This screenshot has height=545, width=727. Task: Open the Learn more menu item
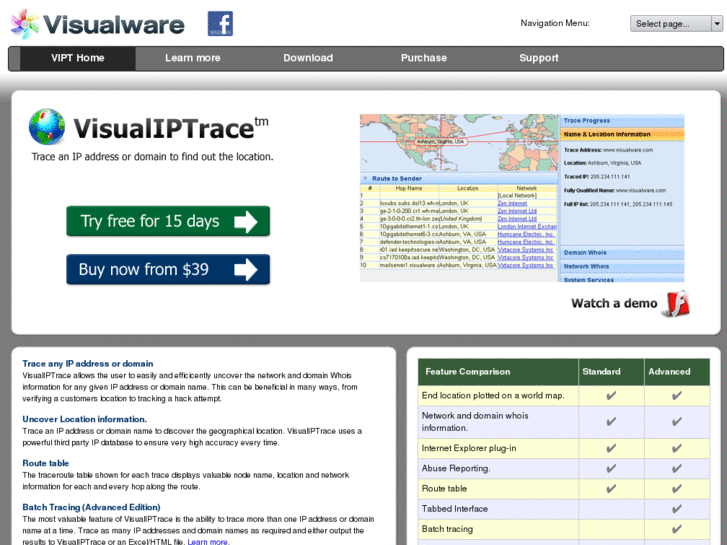coord(193,58)
